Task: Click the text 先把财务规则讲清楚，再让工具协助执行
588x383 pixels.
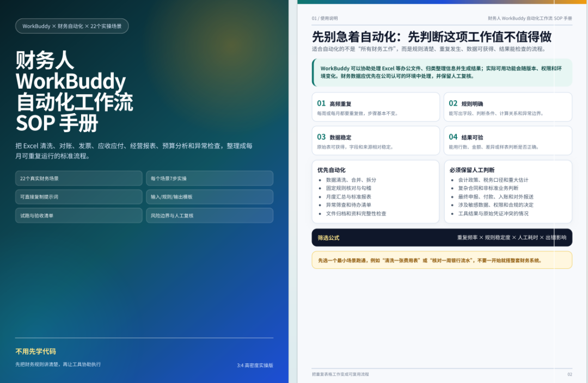Action: coord(58,365)
